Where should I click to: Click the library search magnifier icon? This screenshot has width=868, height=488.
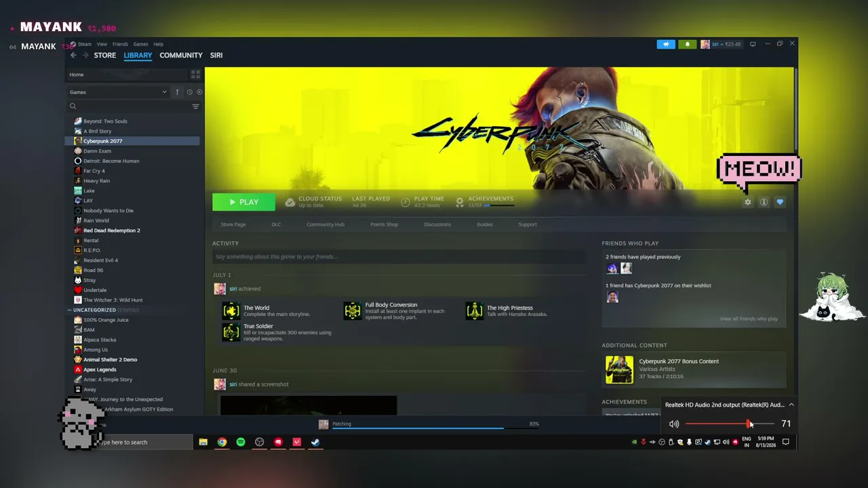[x=73, y=106]
